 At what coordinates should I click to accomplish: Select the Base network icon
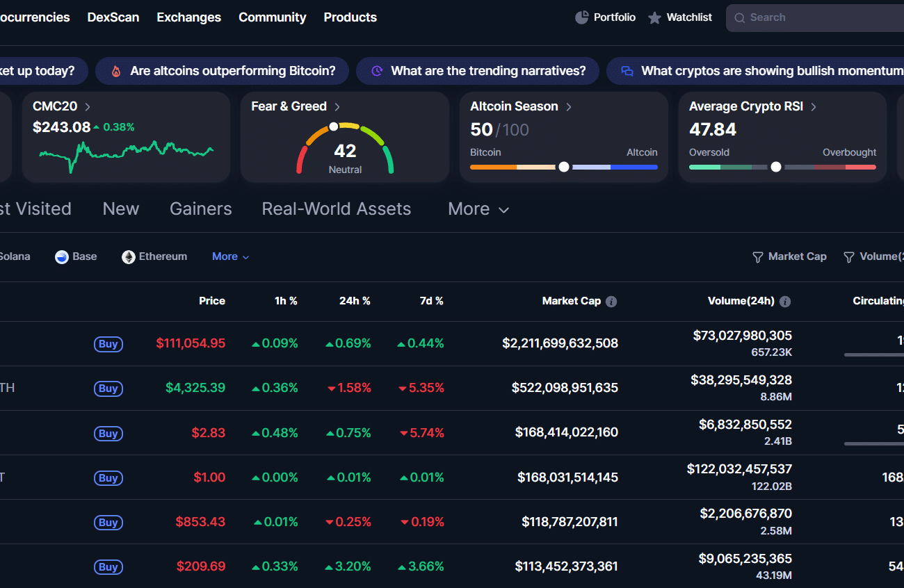click(62, 257)
